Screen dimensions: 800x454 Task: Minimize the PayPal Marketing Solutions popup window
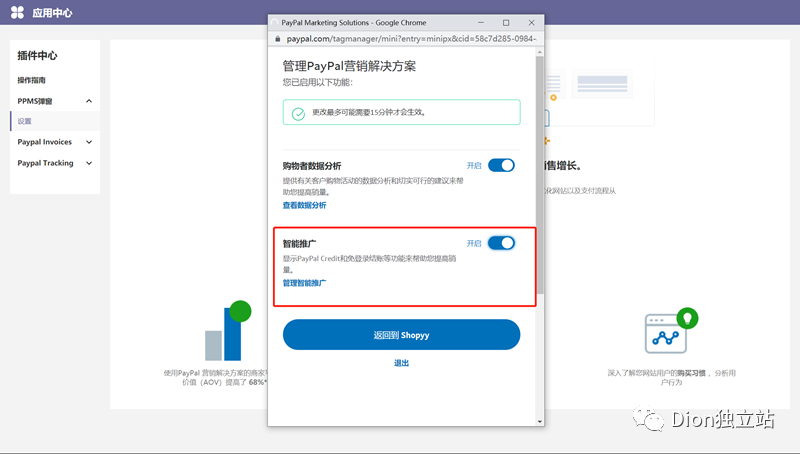tap(481, 22)
